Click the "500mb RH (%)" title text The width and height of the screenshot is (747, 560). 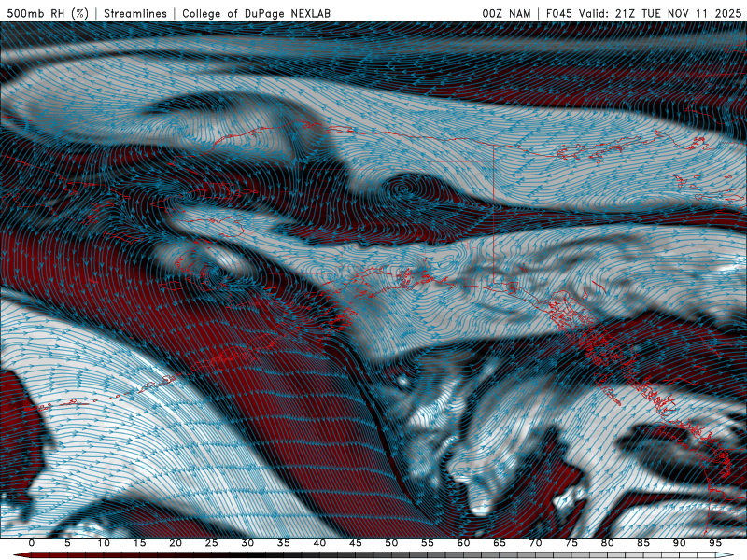coord(48,13)
